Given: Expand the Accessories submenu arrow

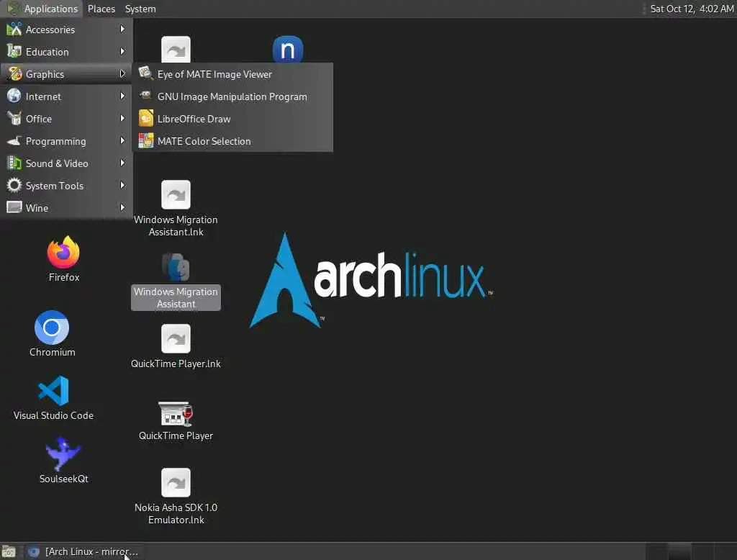Looking at the screenshot, I should click(122, 30).
